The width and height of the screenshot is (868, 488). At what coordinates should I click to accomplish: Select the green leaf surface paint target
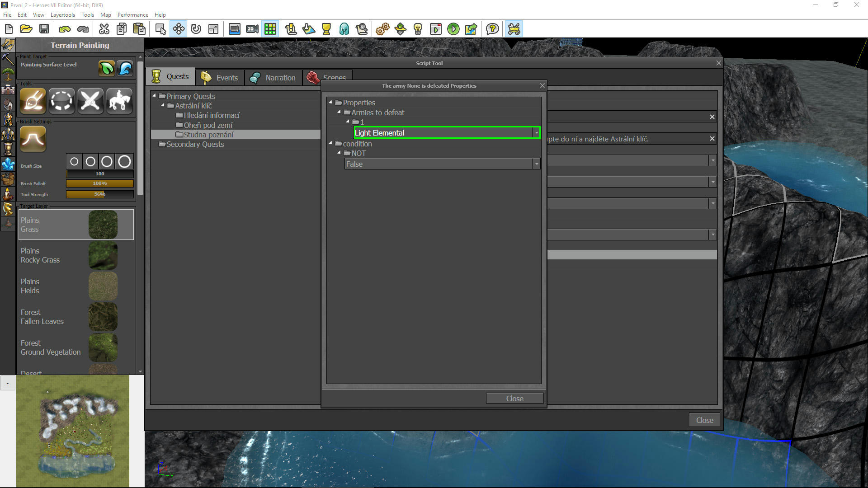pyautogui.click(x=107, y=68)
